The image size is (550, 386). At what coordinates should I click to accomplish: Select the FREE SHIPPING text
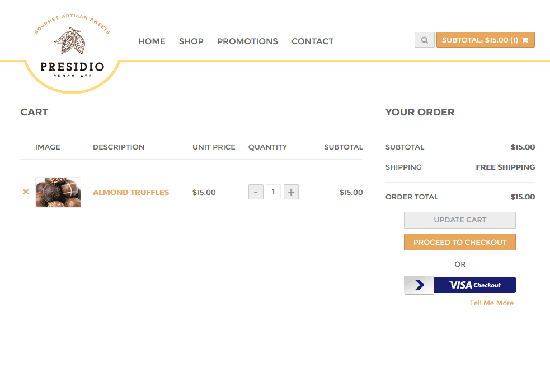[505, 167]
